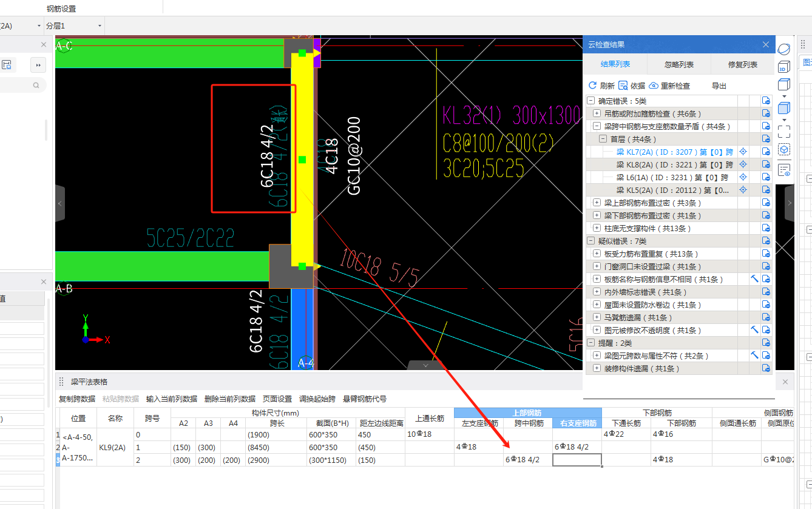The image size is (812, 509).
Task: Click left collapse handle on drawing canvas
Action: pyautogui.click(x=59, y=204)
